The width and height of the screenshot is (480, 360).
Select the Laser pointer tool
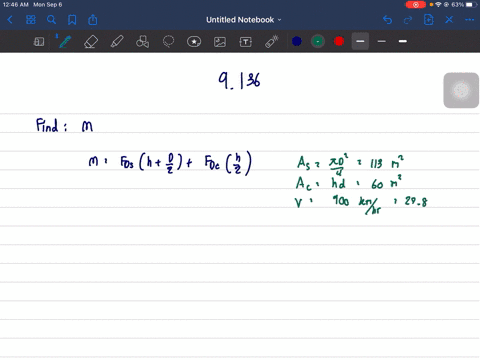click(272, 42)
